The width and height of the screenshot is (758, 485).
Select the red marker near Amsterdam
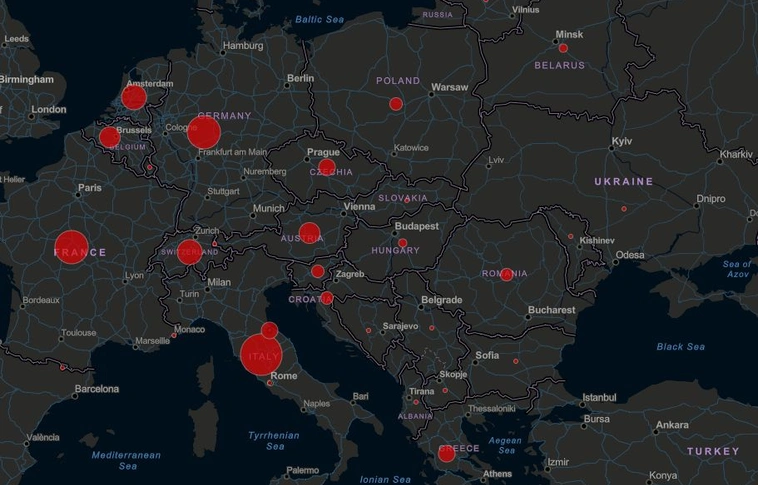click(x=133, y=97)
